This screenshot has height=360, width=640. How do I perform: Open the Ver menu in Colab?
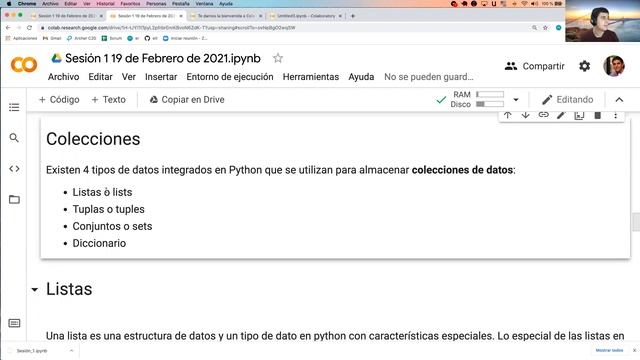129,77
